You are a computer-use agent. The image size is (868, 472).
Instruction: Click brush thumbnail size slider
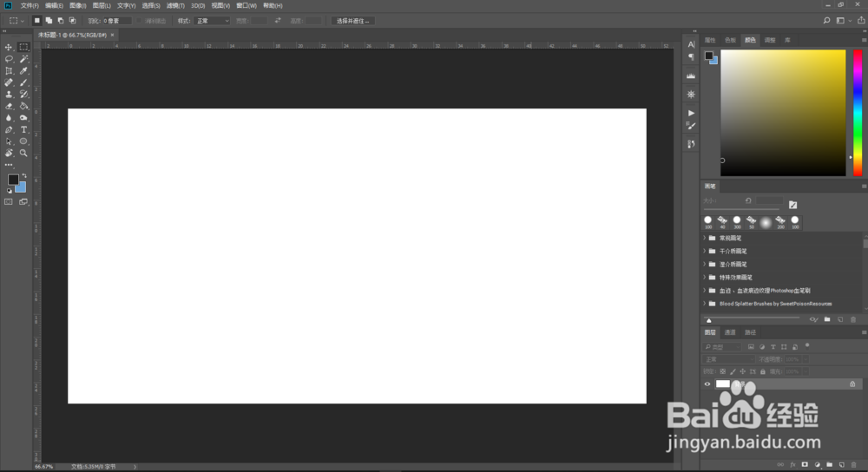click(752, 319)
